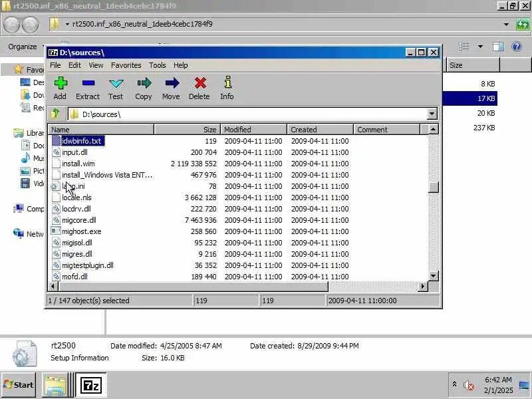Open the View menu

point(96,65)
